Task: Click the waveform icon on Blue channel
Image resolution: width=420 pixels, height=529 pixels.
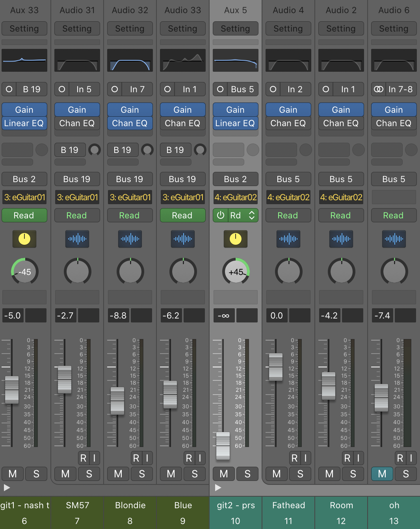Action: 183,239
